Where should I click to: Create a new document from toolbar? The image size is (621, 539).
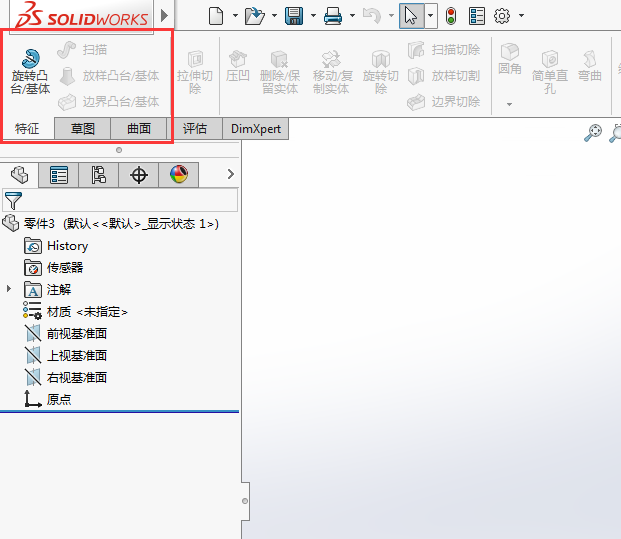[x=216, y=16]
